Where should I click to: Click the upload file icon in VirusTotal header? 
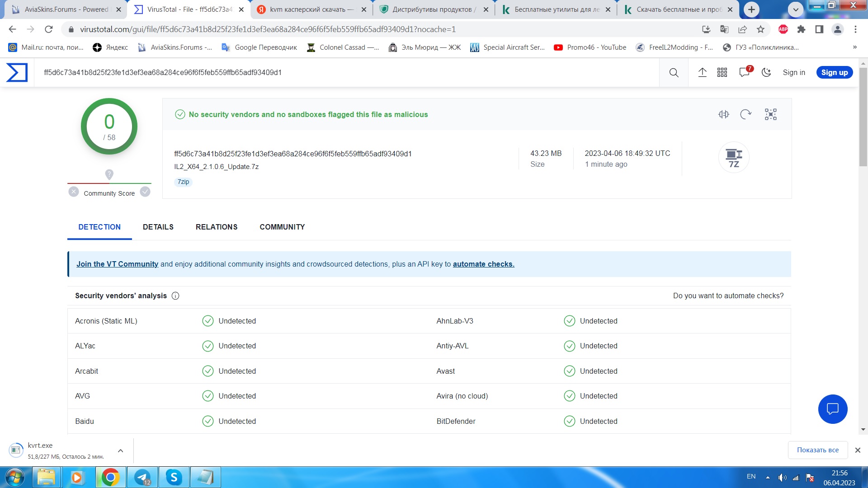click(x=702, y=72)
